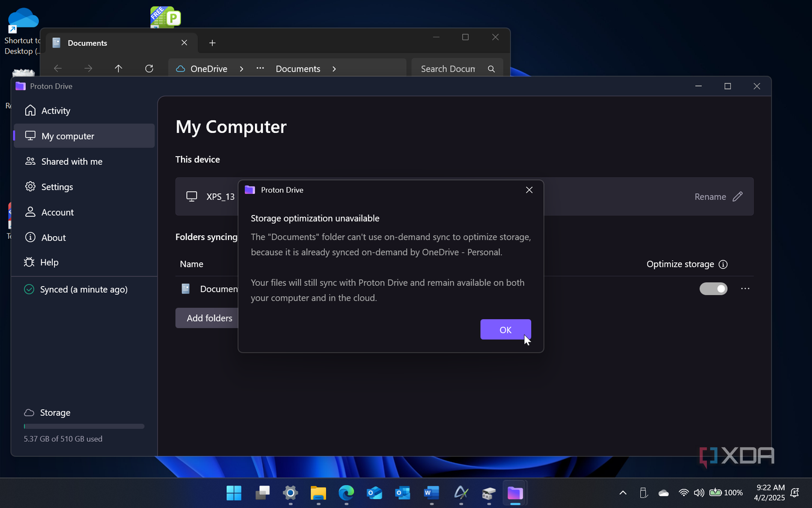Click Refresh icon in File Explorer window
Screen dimensions: 812x508
tap(149, 69)
